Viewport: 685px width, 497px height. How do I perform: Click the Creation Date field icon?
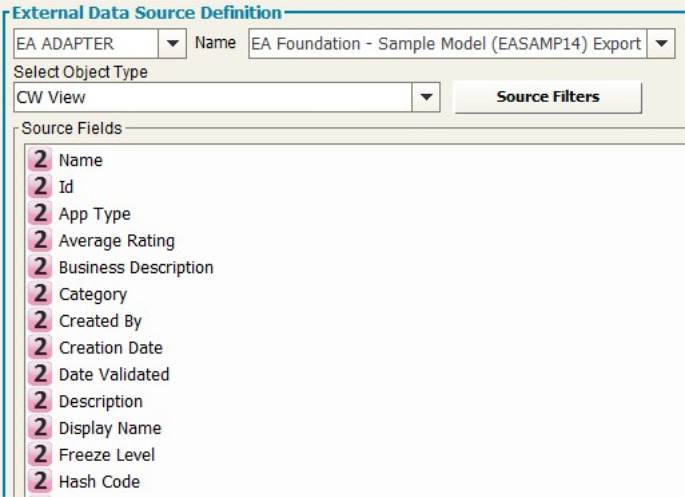41,348
